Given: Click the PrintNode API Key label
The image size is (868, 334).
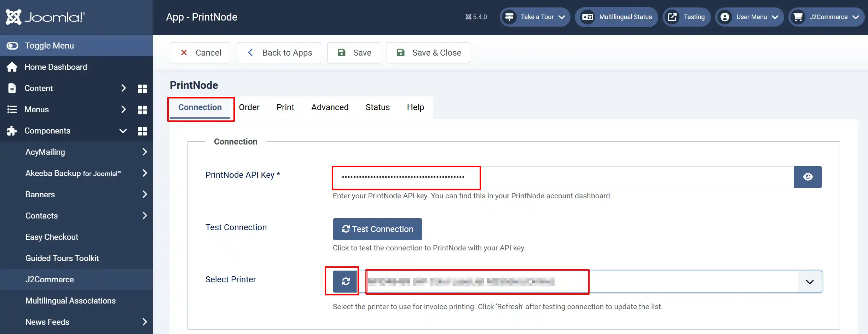Looking at the screenshot, I should click(x=243, y=175).
